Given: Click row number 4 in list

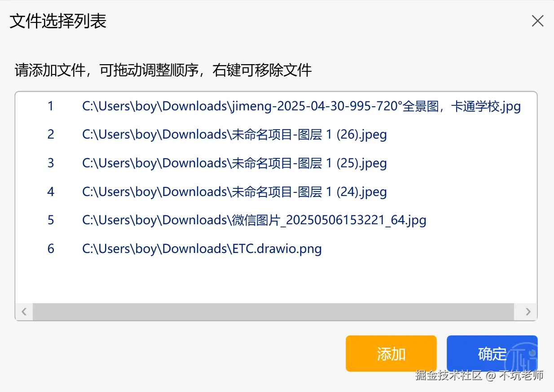Looking at the screenshot, I should (x=51, y=192).
